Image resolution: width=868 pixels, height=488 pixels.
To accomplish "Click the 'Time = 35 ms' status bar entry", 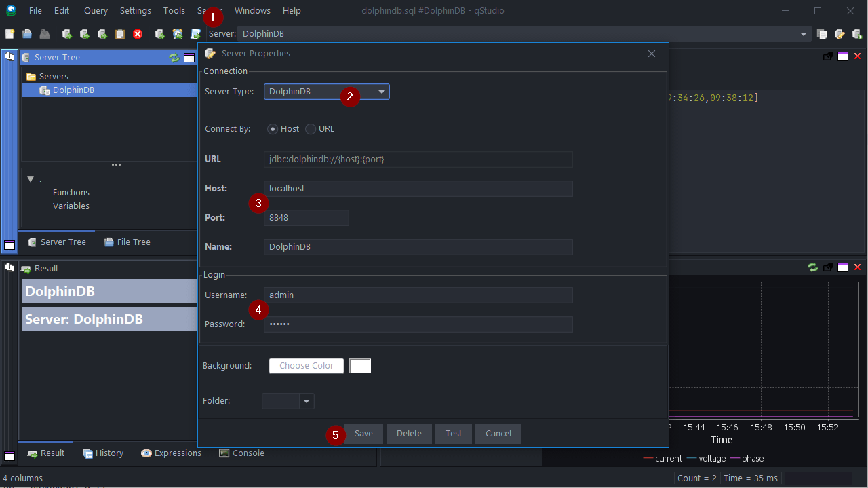I will (750, 478).
